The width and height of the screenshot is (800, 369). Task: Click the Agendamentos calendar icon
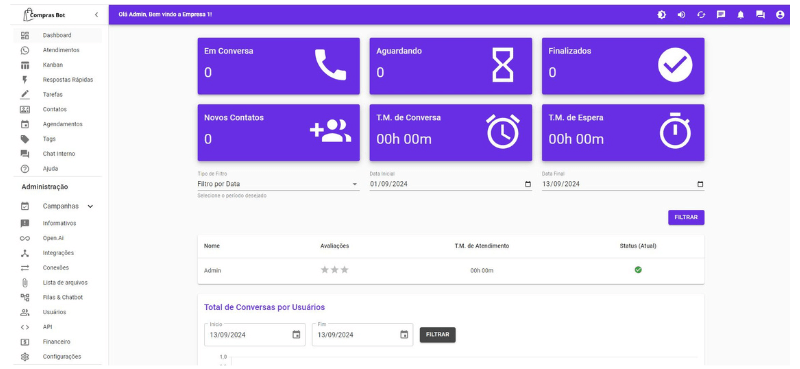24,124
